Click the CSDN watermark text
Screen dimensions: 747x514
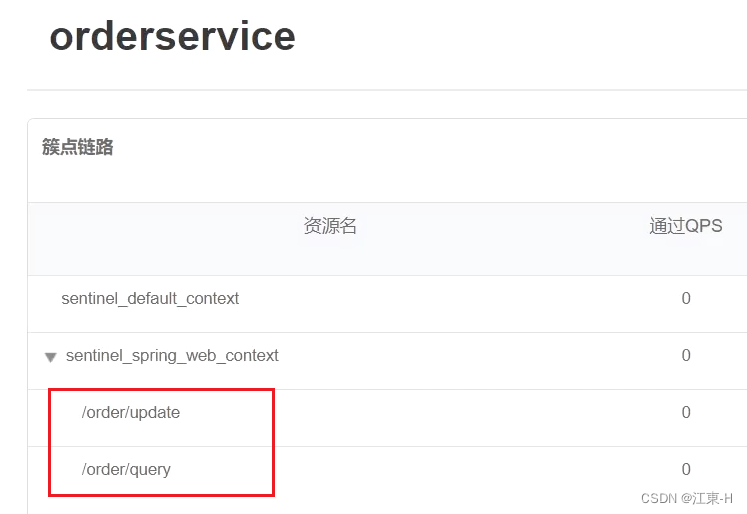pyautogui.click(x=658, y=498)
